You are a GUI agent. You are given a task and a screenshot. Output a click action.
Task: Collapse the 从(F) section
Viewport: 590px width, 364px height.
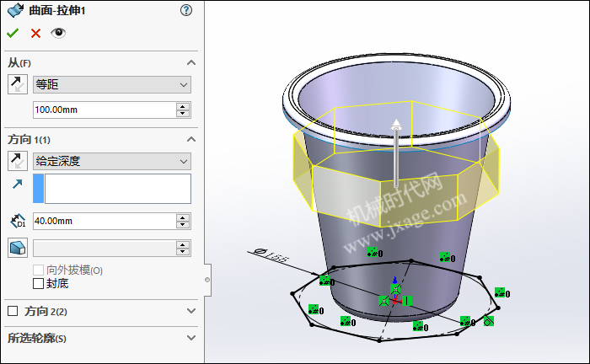point(191,63)
